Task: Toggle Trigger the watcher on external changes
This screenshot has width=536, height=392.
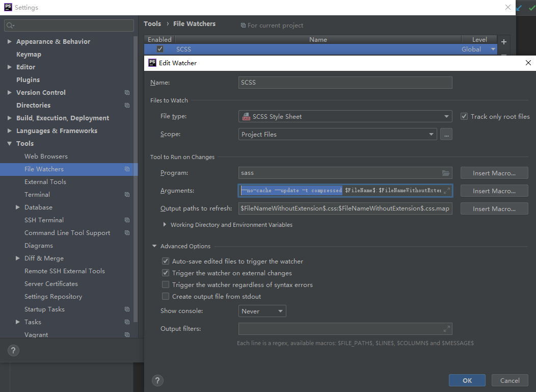Action: click(x=166, y=273)
